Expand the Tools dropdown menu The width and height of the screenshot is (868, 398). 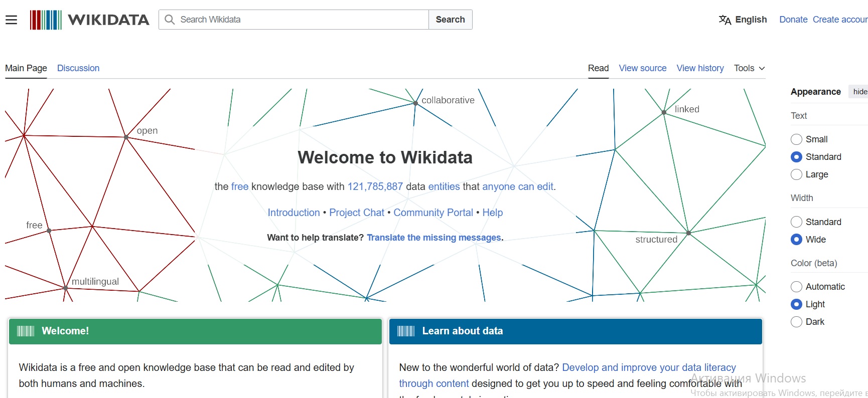[749, 68]
